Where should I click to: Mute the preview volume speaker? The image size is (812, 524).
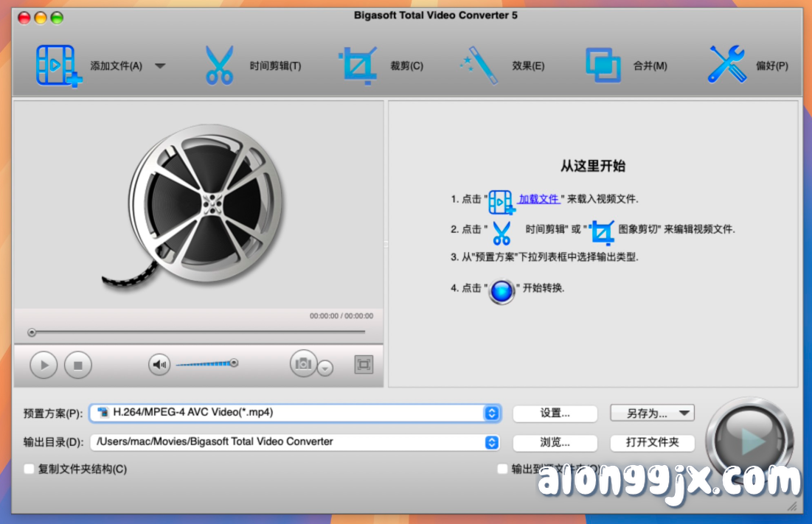(x=159, y=364)
